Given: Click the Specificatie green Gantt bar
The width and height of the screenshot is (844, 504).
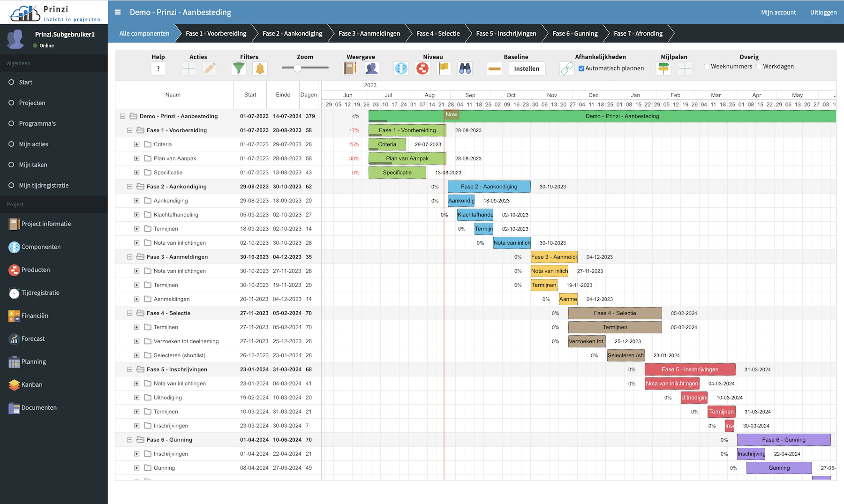Looking at the screenshot, I should click(397, 173).
